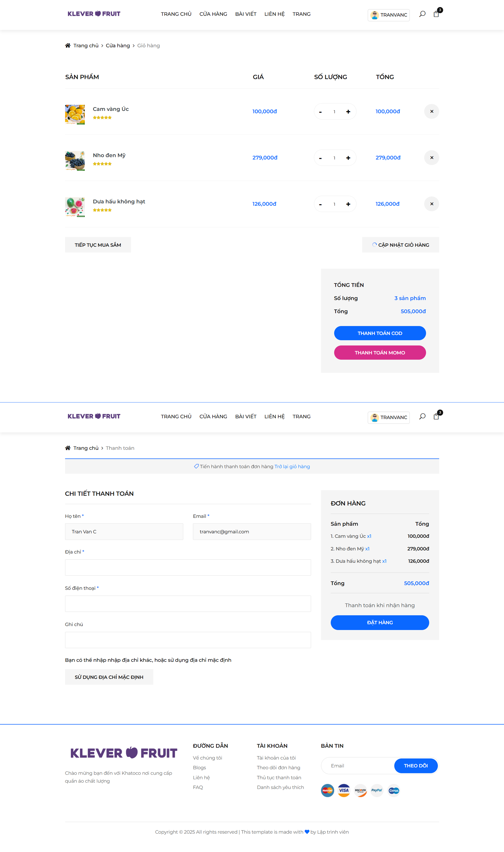
Task: Follow the Trở lại giỏ hàng link
Action: pos(292,466)
